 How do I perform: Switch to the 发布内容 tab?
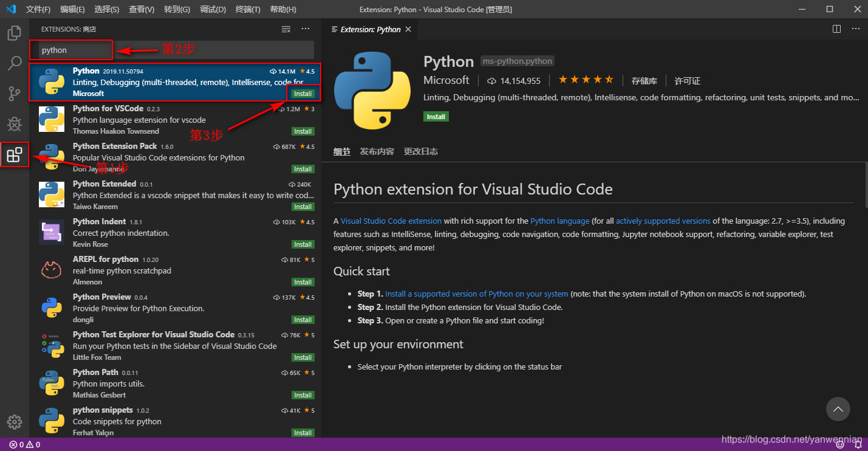click(x=377, y=151)
